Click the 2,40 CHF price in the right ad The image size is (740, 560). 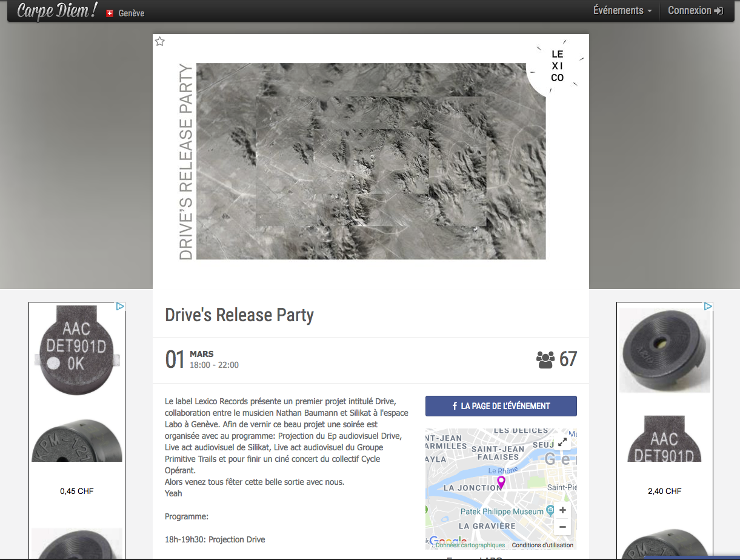(665, 492)
